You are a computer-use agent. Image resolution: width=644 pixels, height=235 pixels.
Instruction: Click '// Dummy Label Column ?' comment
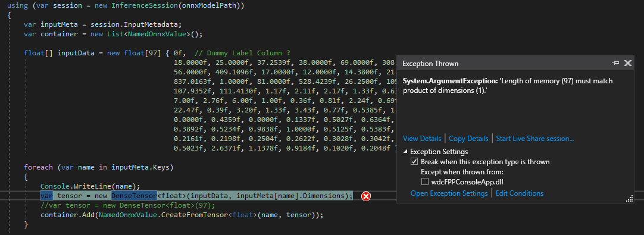pos(243,54)
